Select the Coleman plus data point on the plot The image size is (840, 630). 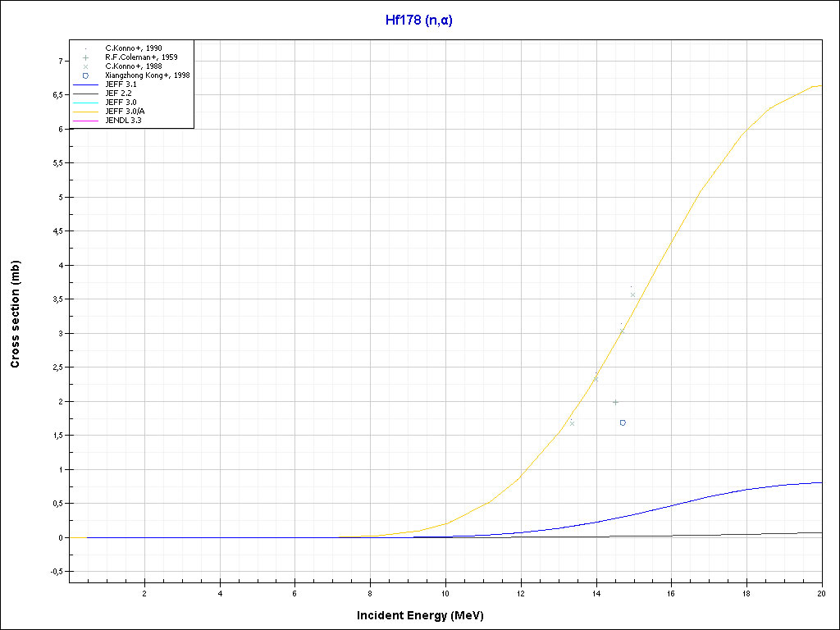pyautogui.click(x=615, y=402)
